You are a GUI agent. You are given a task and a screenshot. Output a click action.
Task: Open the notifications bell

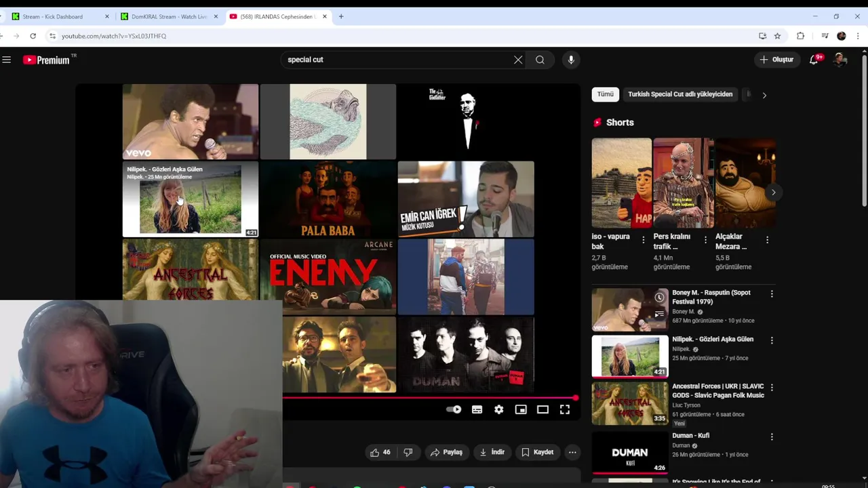[814, 60]
